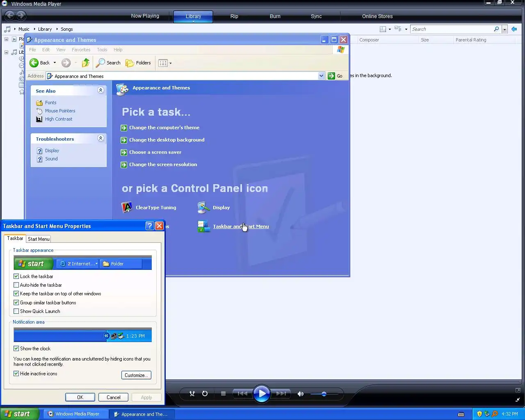Click OK in Taskbar Properties
Image resolution: width=525 pixels, height=420 pixels.
(80, 397)
